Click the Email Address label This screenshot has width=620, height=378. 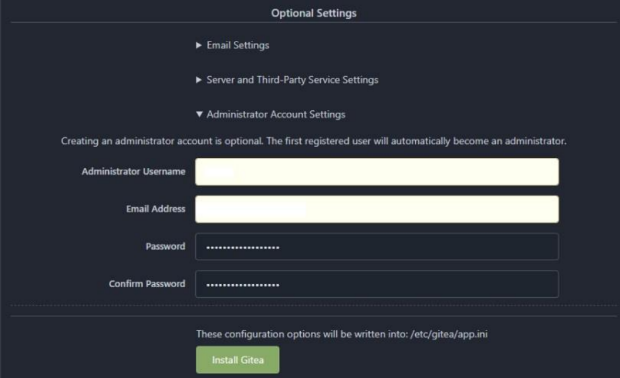[x=155, y=209]
